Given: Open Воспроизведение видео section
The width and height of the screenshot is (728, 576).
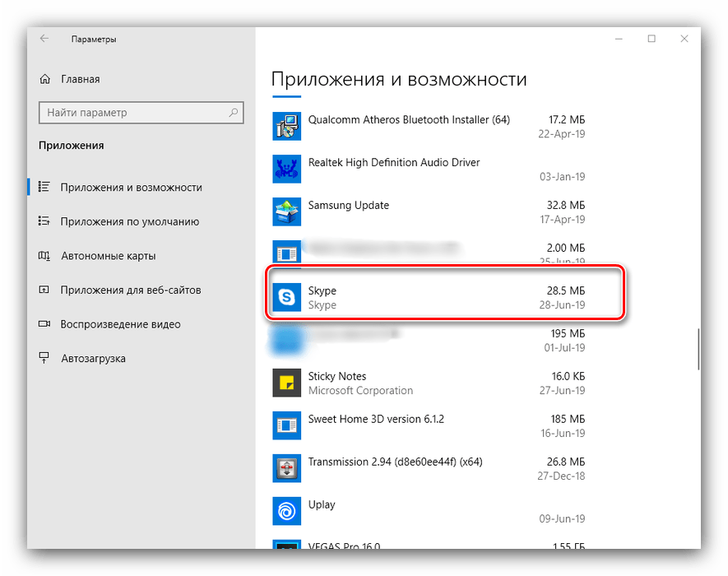Looking at the screenshot, I should point(120,324).
